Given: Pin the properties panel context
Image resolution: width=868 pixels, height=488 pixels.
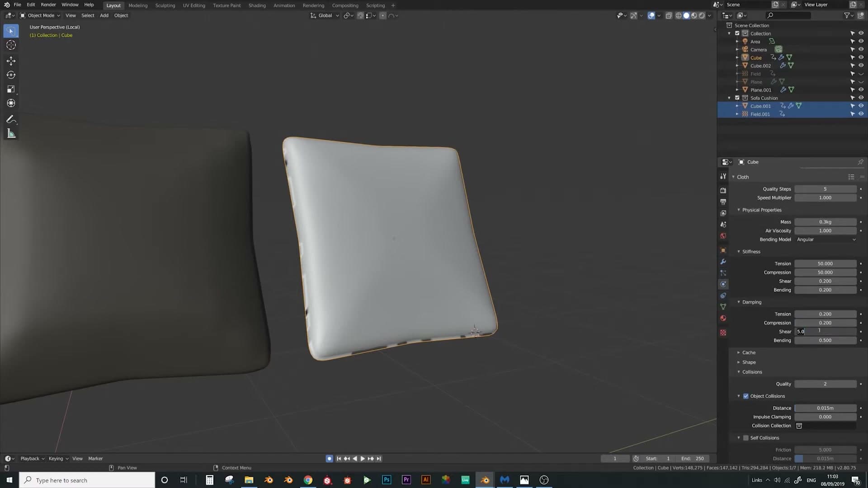Looking at the screenshot, I should pos(860,162).
